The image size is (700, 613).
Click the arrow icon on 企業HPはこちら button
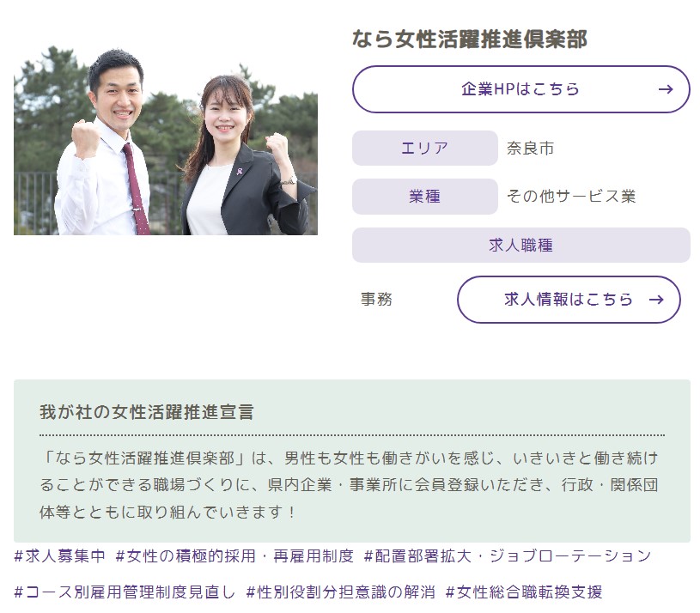tap(667, 88)
